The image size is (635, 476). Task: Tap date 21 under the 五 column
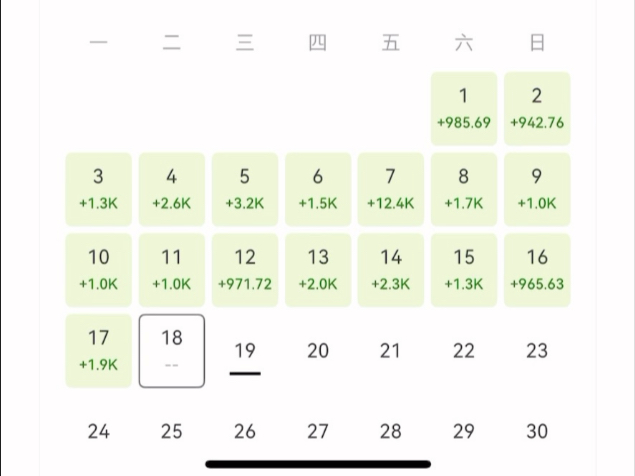(391, 351)
